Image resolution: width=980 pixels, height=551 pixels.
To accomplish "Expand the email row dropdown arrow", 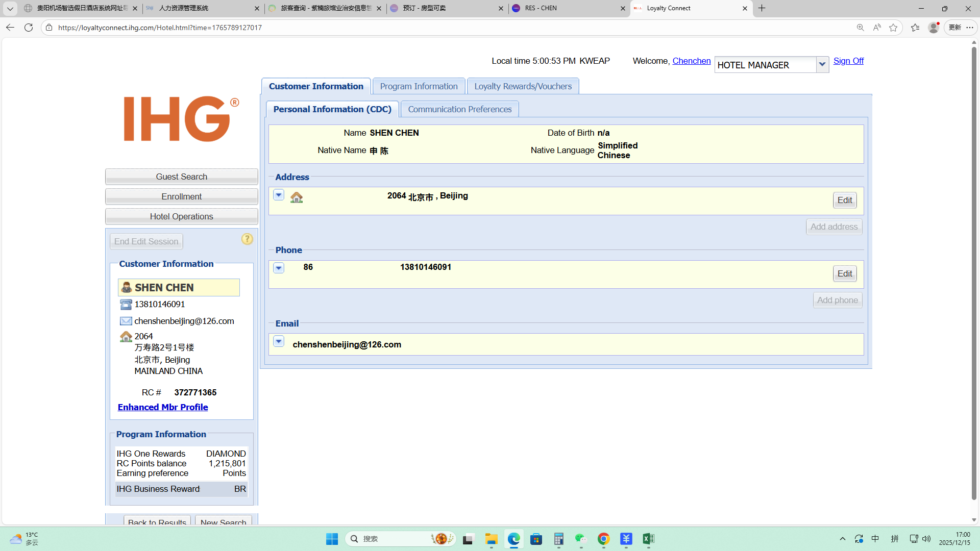I will click(x=279, y=341).
